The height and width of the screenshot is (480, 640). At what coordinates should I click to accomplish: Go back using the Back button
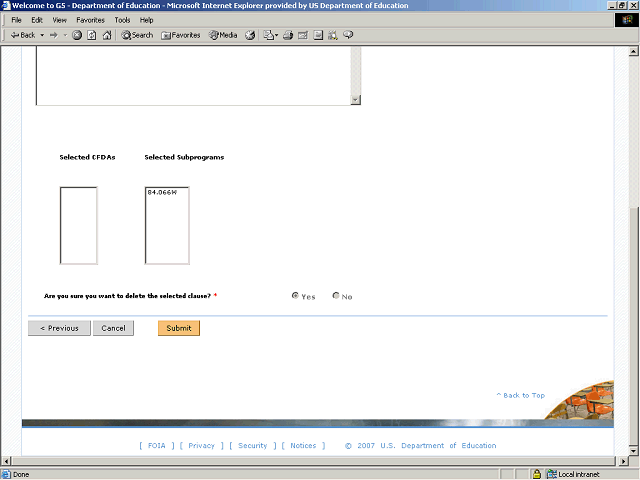click(x=23, y=36)
